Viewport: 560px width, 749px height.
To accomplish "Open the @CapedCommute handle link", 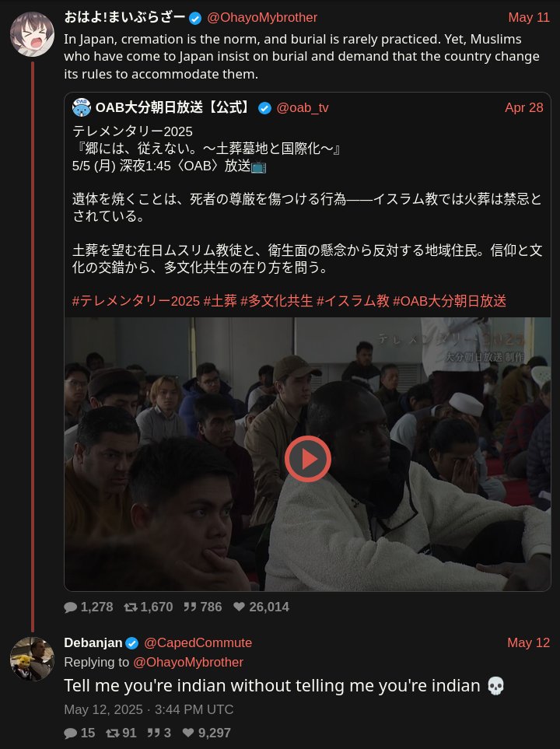I will [198, 643].
